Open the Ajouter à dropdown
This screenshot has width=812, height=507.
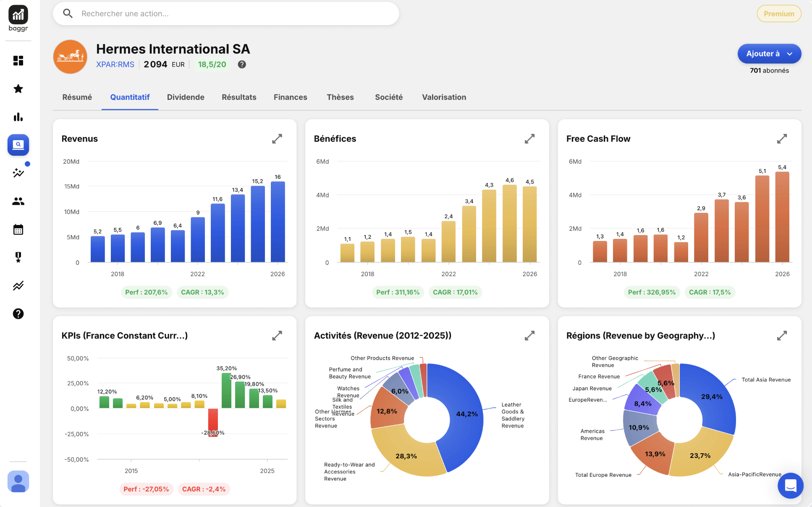coord(769,54)
